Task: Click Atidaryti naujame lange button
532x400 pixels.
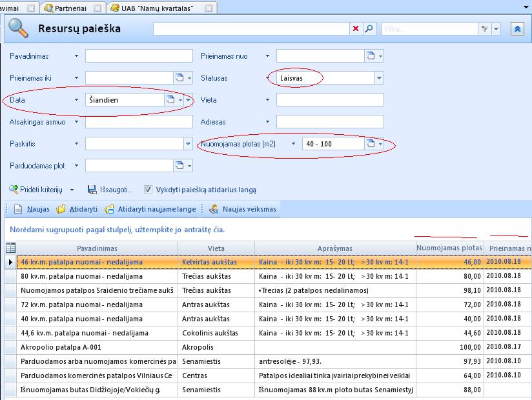Action: [150, 209]
